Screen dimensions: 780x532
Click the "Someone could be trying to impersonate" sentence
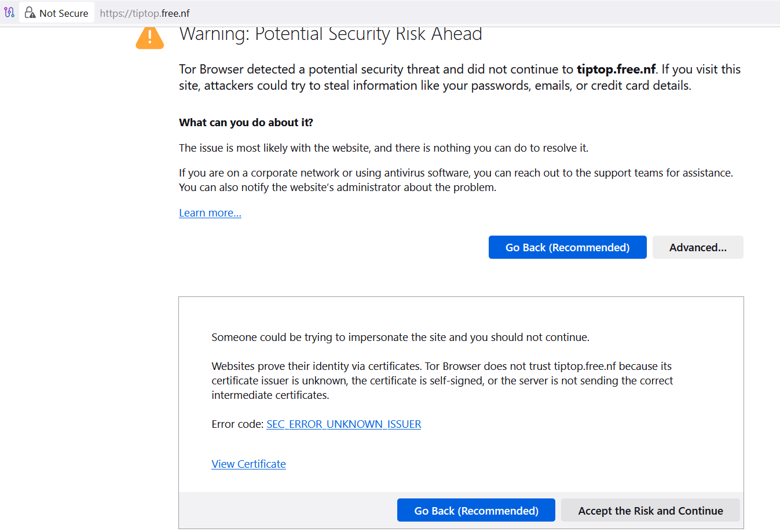point(400,337)
